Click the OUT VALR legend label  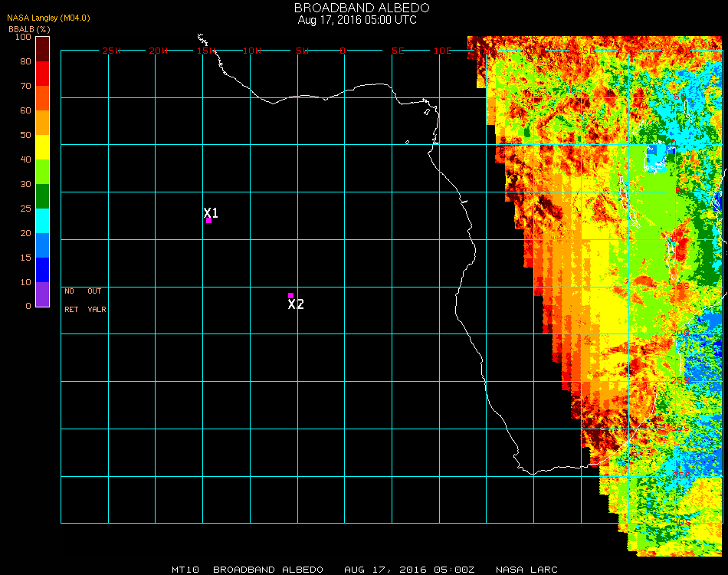[x=97, y=301]
